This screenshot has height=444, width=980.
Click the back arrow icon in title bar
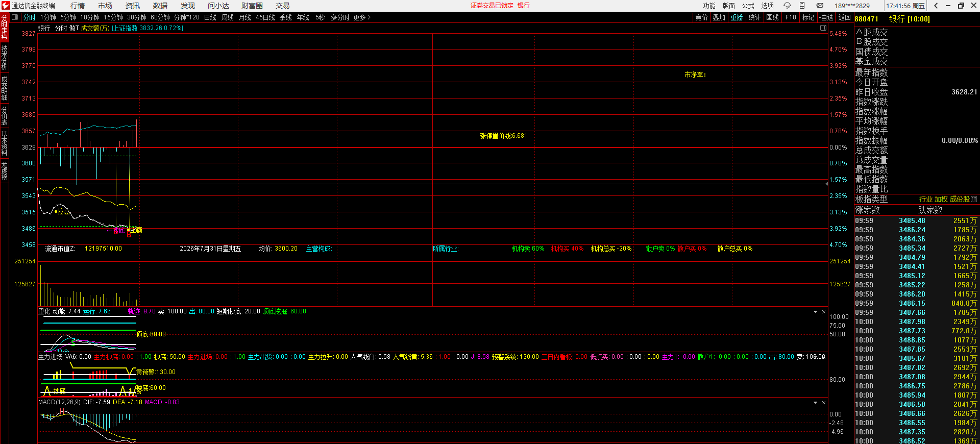tap(936, 6)
